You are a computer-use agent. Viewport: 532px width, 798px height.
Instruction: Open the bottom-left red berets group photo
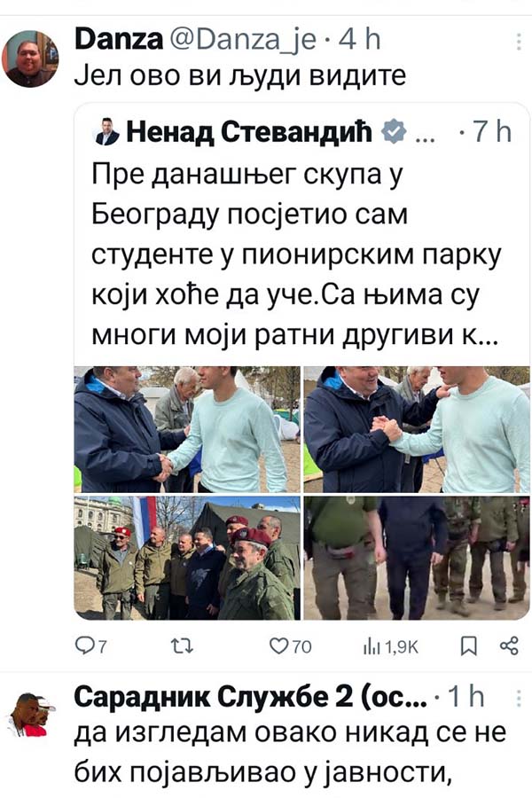[x=187, y=558]
